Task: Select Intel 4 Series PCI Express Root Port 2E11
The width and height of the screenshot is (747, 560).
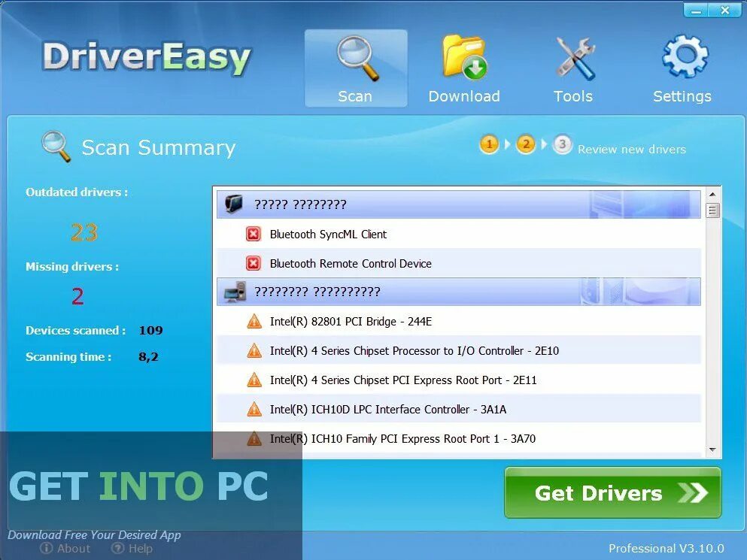Action: pos(459,380)
